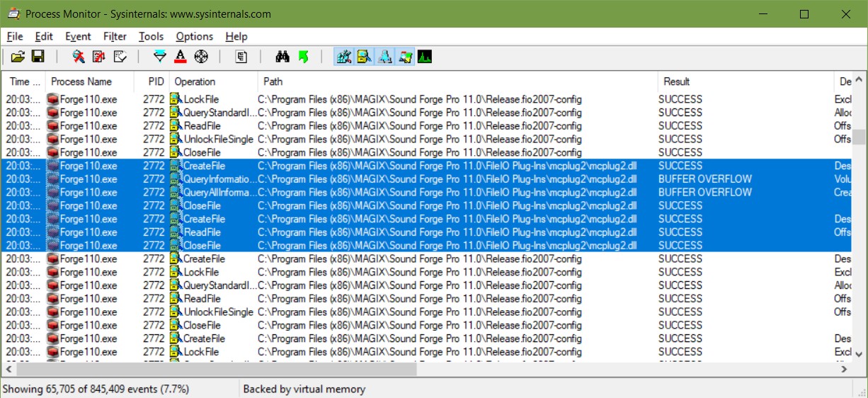868x398 pixels.
Task: Click vertical scrollbar up arrow
Action: [859, 79]
